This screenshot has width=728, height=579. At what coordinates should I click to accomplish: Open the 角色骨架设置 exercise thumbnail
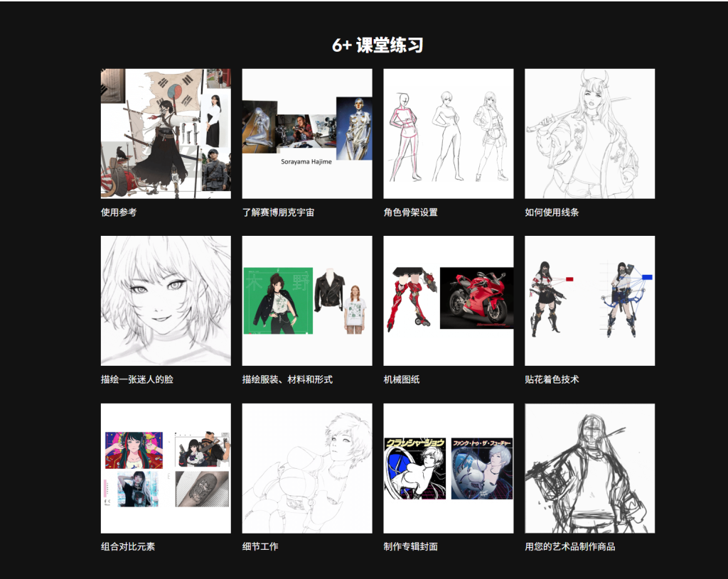coord(449,134)
